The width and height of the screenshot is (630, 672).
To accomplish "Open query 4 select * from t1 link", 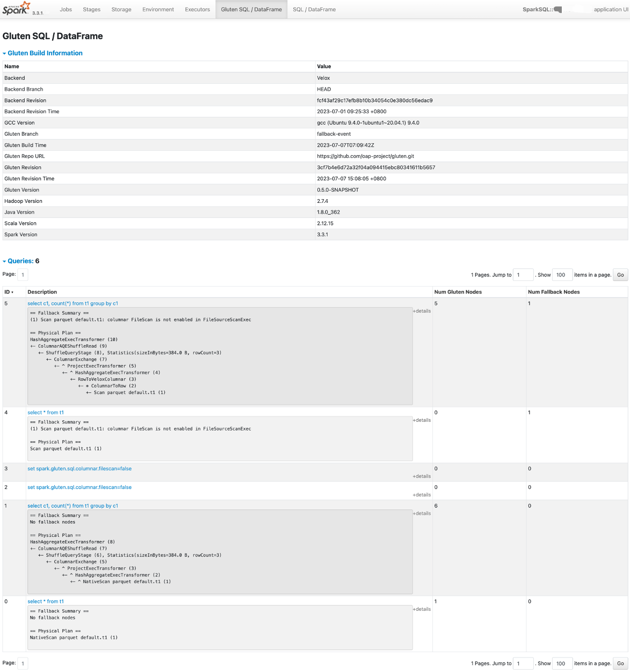I will pos(46,412).
